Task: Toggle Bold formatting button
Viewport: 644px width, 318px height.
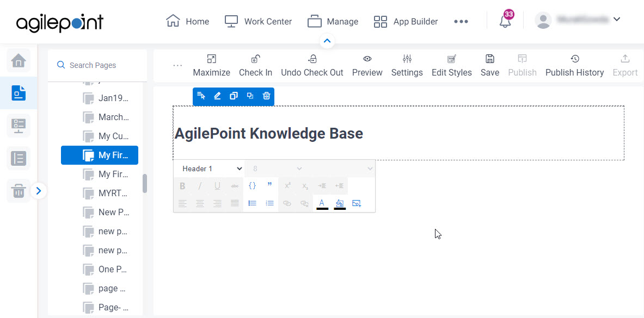Action: point(182,186)
